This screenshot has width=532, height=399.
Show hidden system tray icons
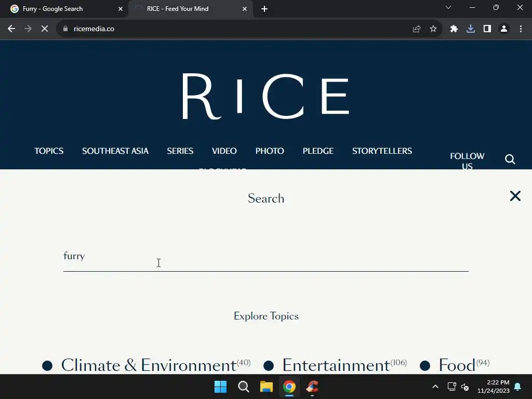tap(435, 387)
